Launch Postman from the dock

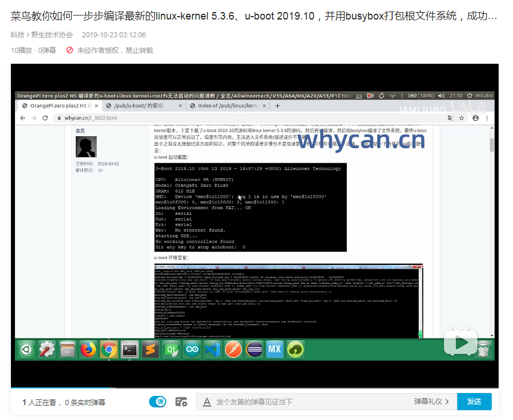coord(233,350)
